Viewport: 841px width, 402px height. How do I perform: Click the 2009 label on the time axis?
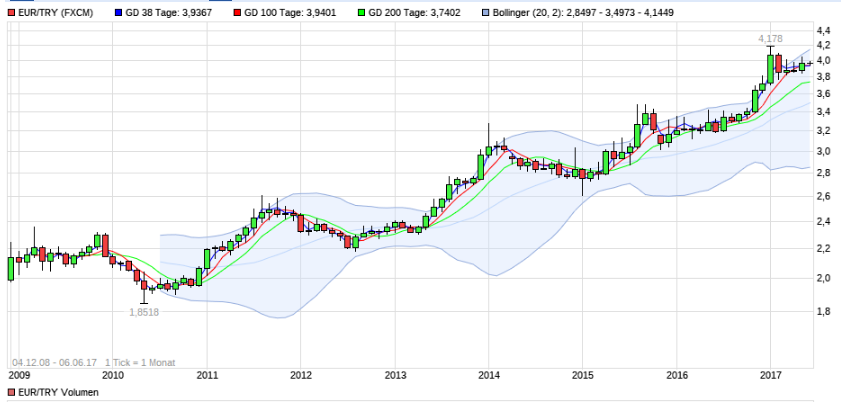click(19, 376)
